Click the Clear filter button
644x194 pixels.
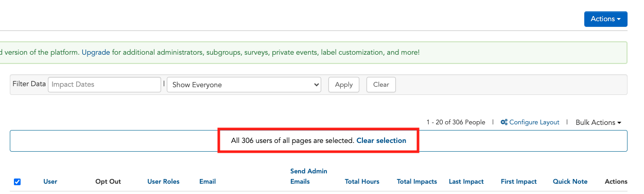(x=381, y=85)
